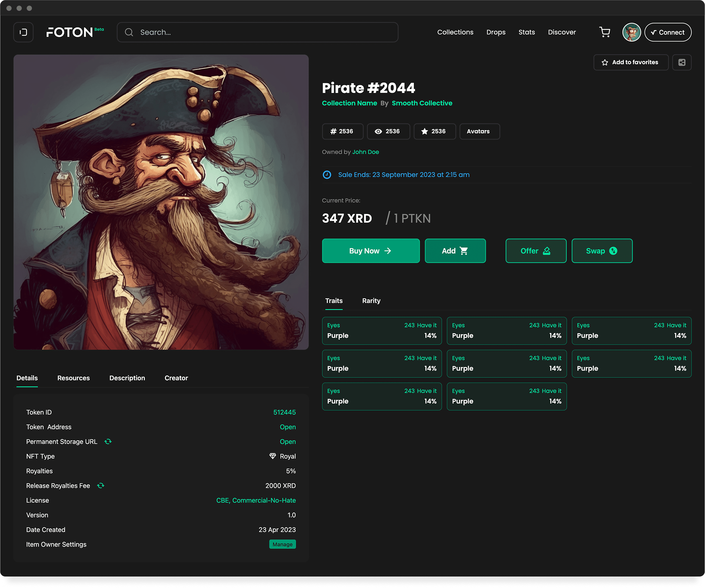Click refresh icon next to Permanent Storage URL
The image size is (705, 588).
coord(108,442)
